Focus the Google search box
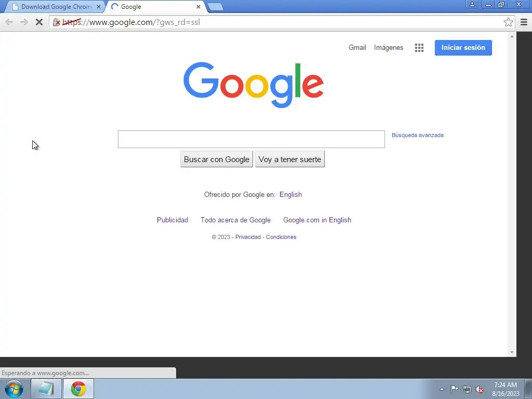 251,139
